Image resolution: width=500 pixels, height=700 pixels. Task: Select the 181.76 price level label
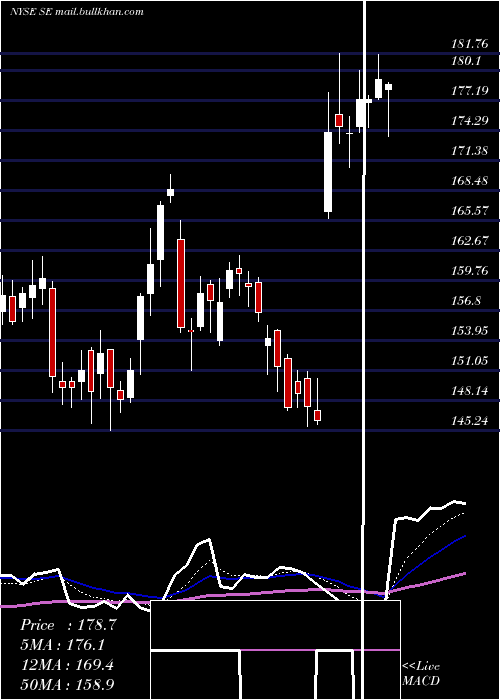(x=469, y=44)
